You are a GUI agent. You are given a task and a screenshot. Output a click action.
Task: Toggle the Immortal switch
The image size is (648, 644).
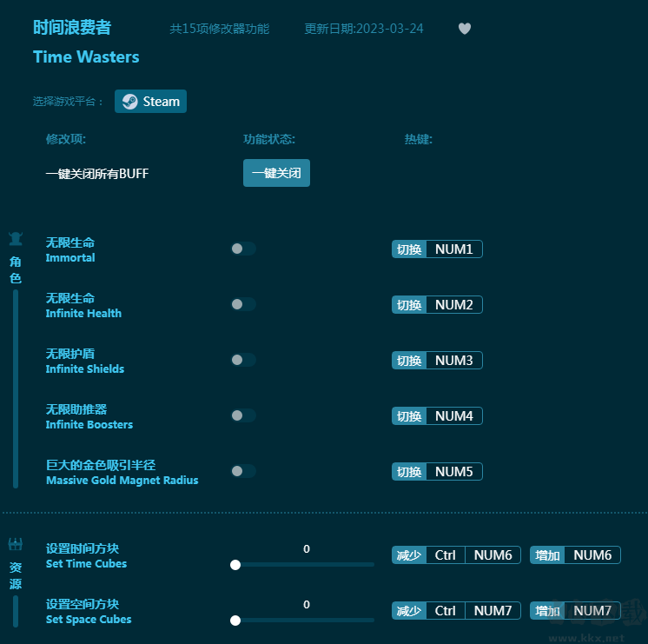[243, 249]
